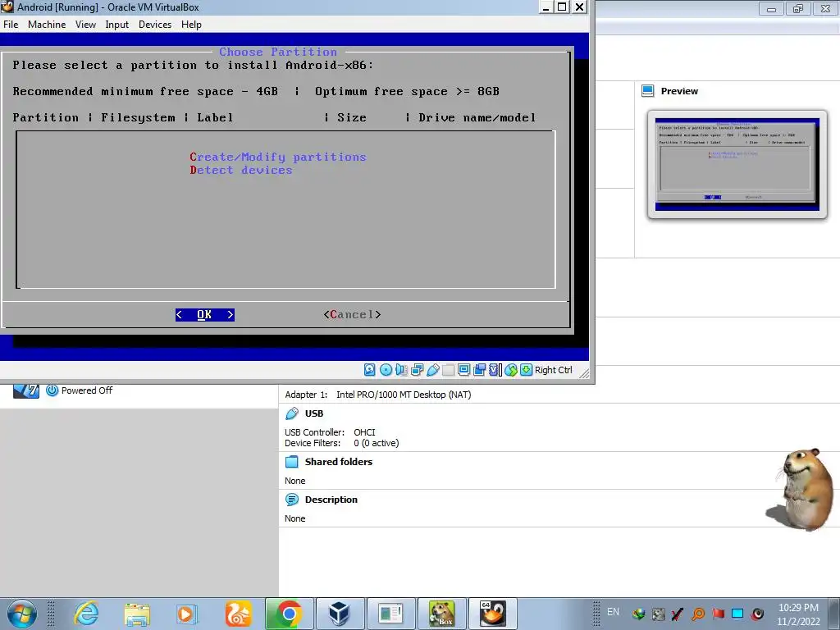Click the network monitor tray icon
Viewport: 840px width, 630px height.
coord(737,614)
